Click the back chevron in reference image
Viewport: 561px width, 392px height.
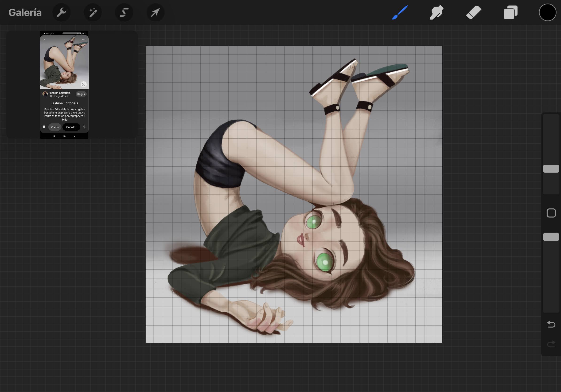[45, 40]
